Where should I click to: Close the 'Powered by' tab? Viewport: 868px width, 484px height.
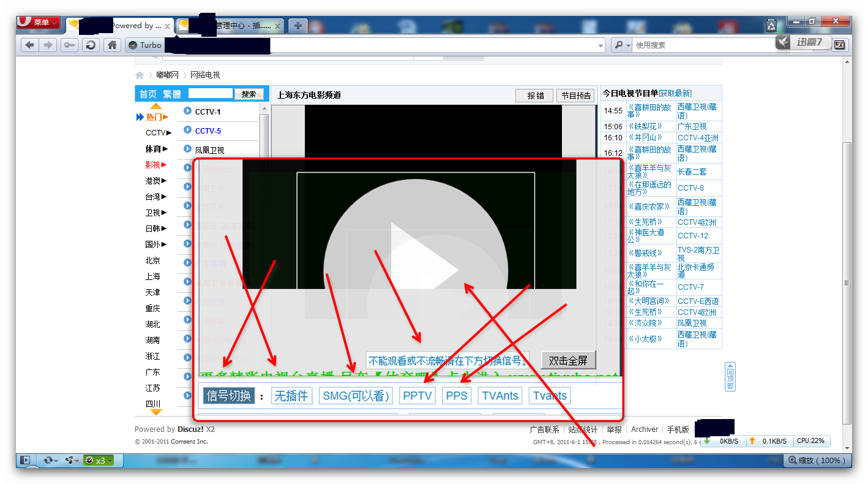pos(168,26)
